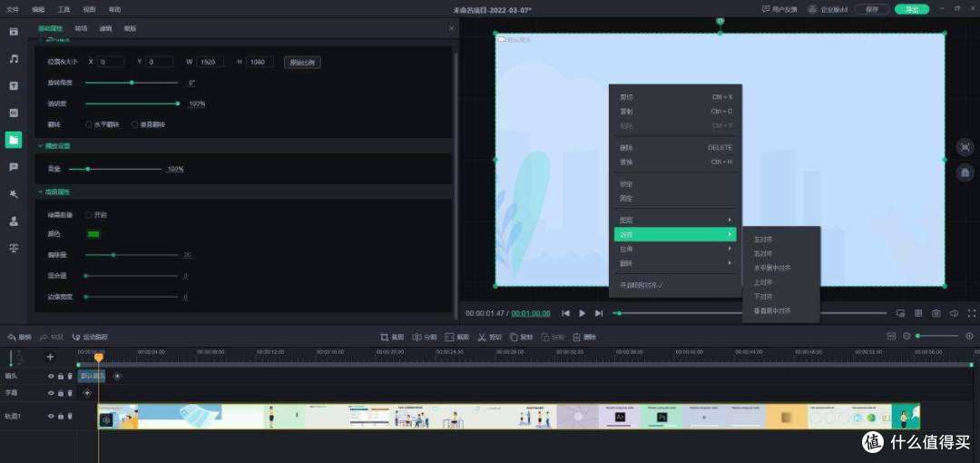This screenshot has height=463, width=980.
Task: Collapse the volume settings section header
Action: tap(40, 145)
